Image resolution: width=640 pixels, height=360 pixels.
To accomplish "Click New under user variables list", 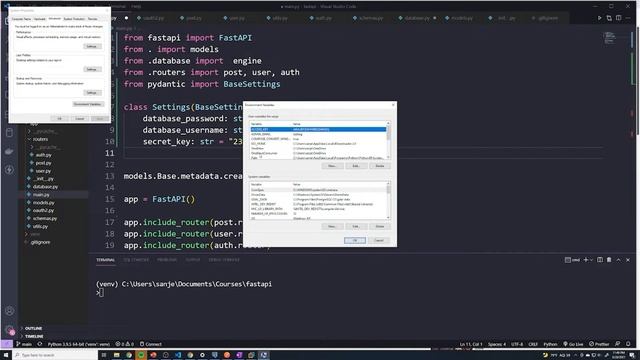I will click(x=332, y=166).
